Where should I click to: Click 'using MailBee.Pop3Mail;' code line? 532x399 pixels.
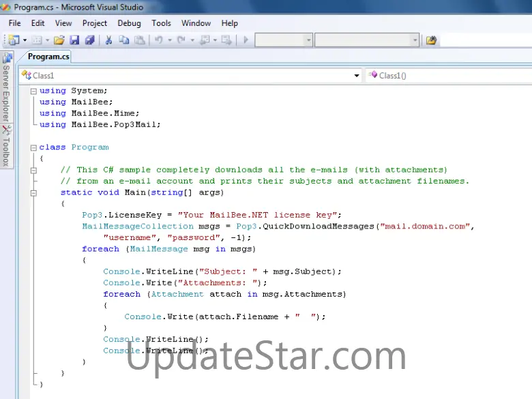(x=100, y=125)
